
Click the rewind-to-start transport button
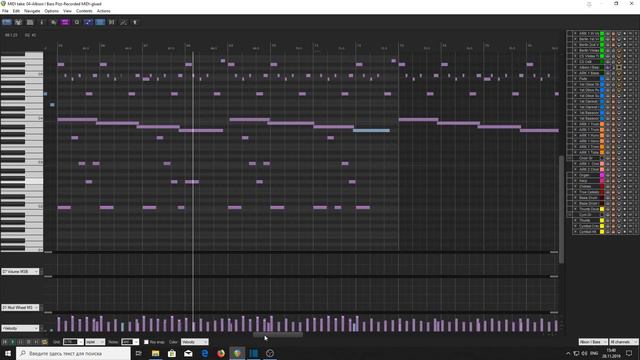[x=4, y=342]
